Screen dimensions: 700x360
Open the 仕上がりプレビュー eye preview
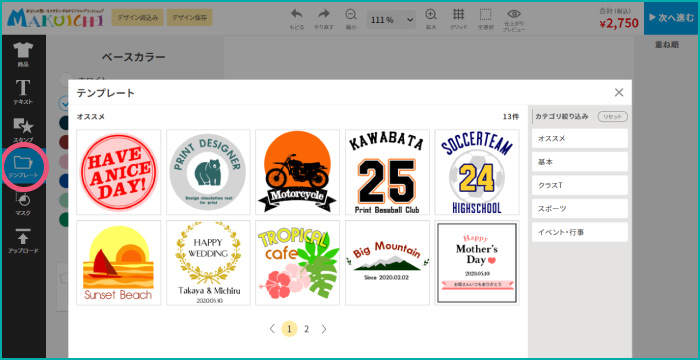[513, 20]
